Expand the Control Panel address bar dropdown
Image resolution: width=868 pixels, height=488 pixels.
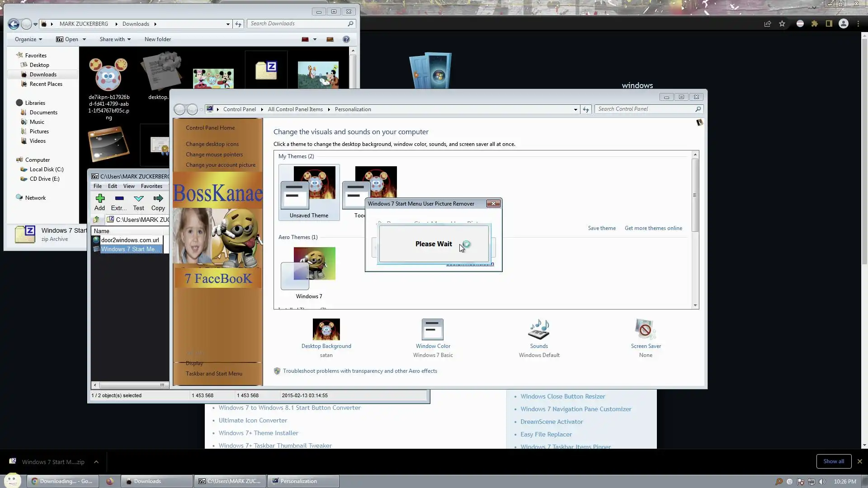coord(576,109)
